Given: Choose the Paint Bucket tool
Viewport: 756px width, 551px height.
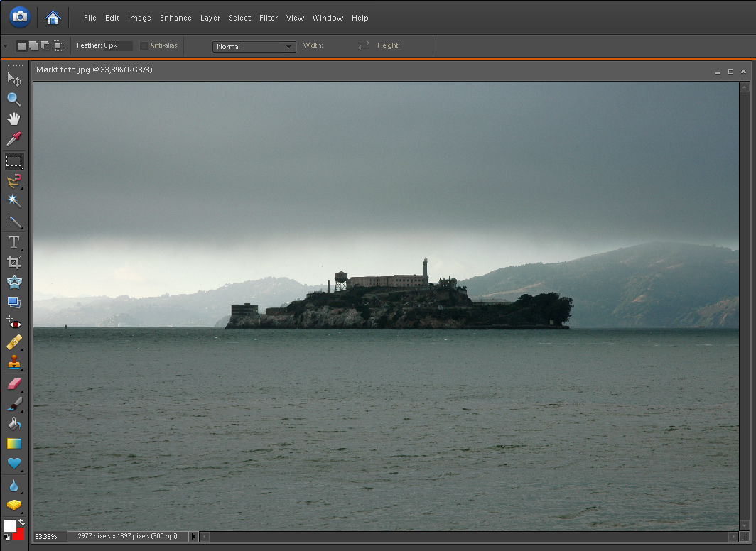Looking at the screenshot, I should tap(13, 424).
